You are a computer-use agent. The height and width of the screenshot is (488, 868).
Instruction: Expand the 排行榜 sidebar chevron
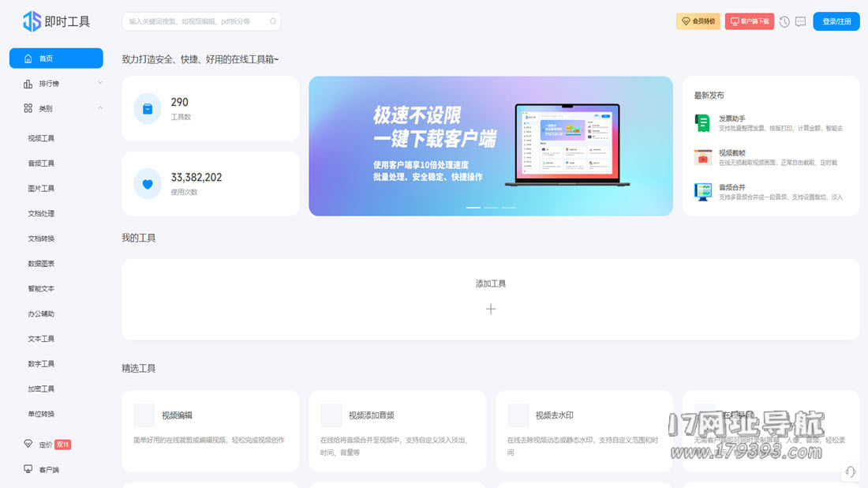pos(100,83)
